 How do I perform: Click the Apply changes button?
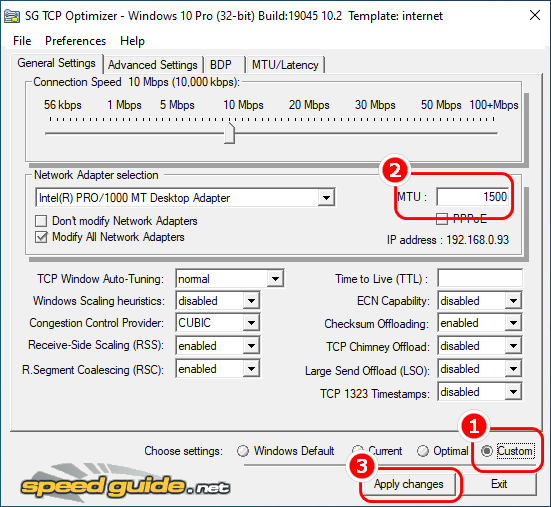tap(409, 484)
